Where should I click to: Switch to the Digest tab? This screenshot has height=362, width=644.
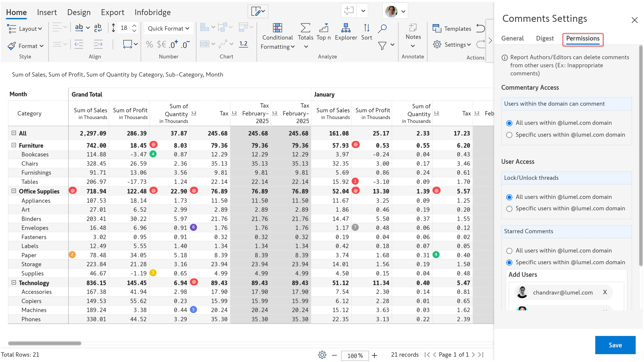pyautogui.click(x=544, y=38)
